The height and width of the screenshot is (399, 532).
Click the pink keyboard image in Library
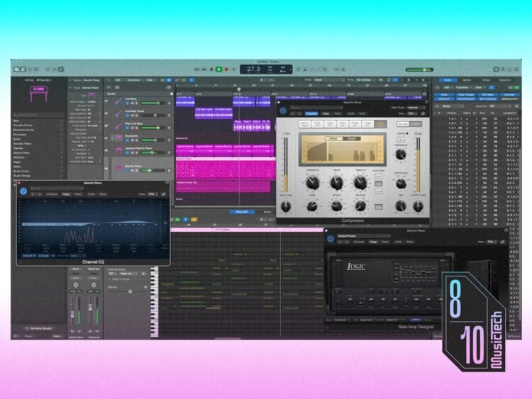click(38, 94)
